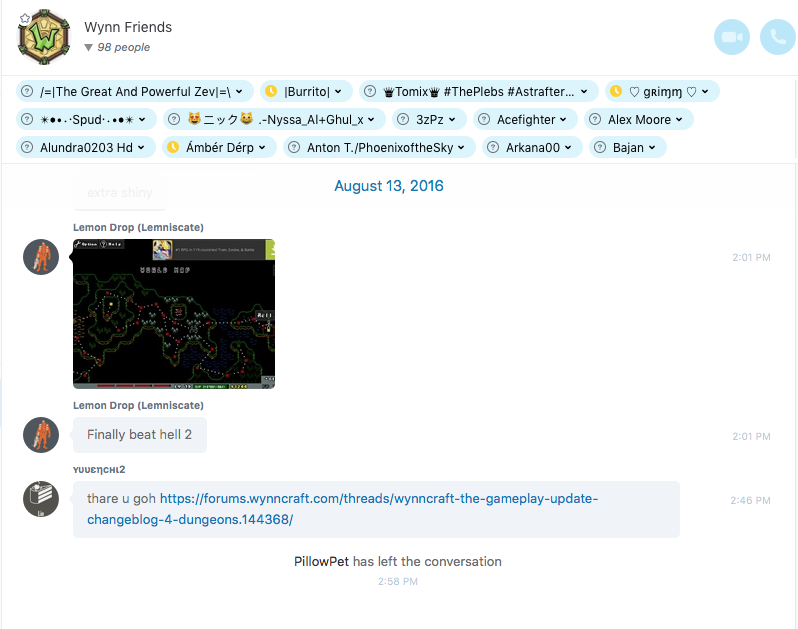
Task: Open the Spud participant dropdown arrow
Action: 142,120
